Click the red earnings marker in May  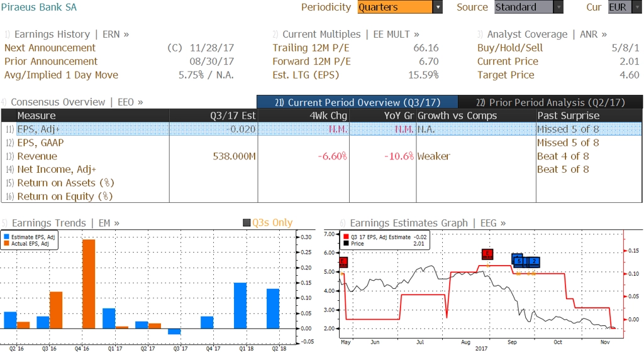point(343,263)
